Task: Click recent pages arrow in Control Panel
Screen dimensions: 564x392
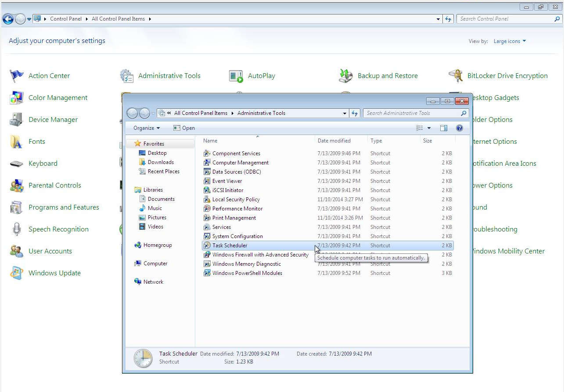Action: pos(29,19)
